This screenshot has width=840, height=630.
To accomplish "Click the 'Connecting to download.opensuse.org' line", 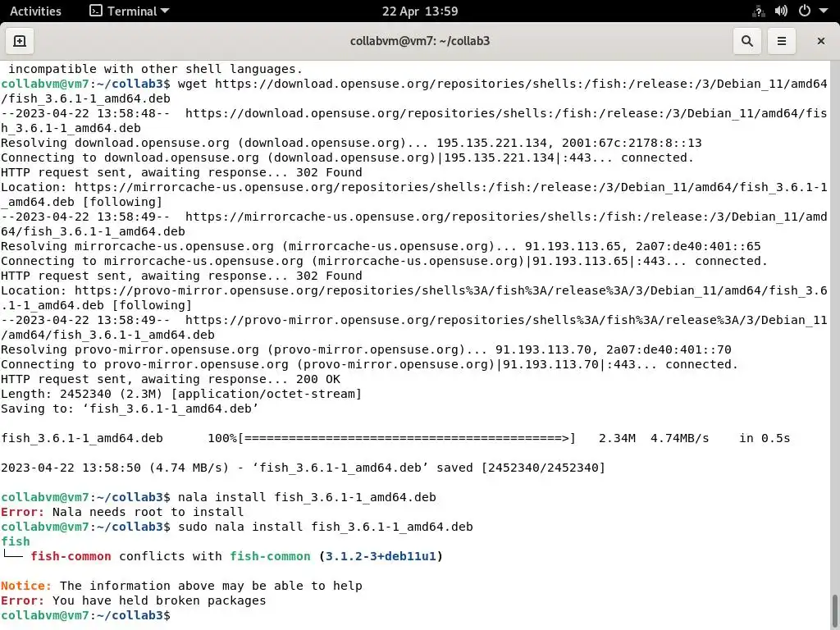I will (347, 158).
